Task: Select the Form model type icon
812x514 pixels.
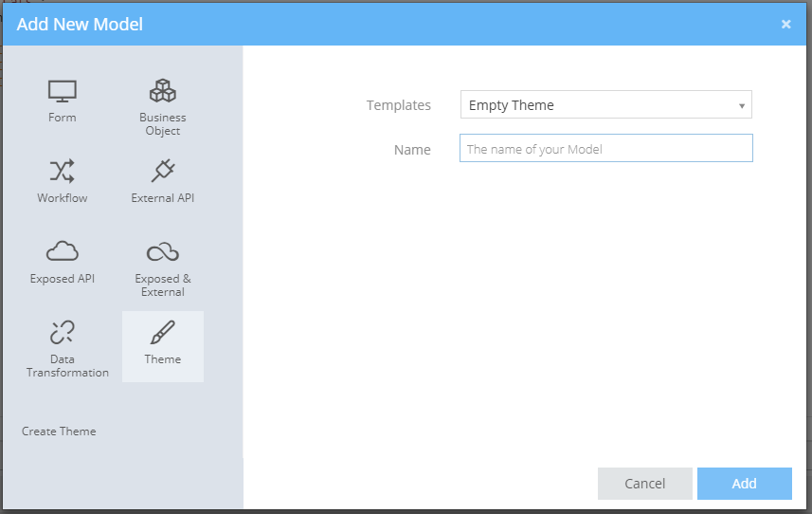Action: 62,92
